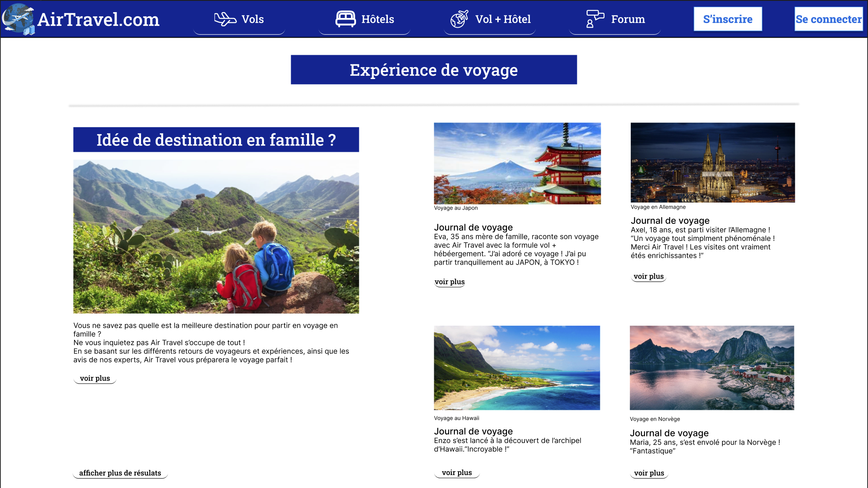
Task: Click afficher plus de résulats link
Action: pos(120,473)
